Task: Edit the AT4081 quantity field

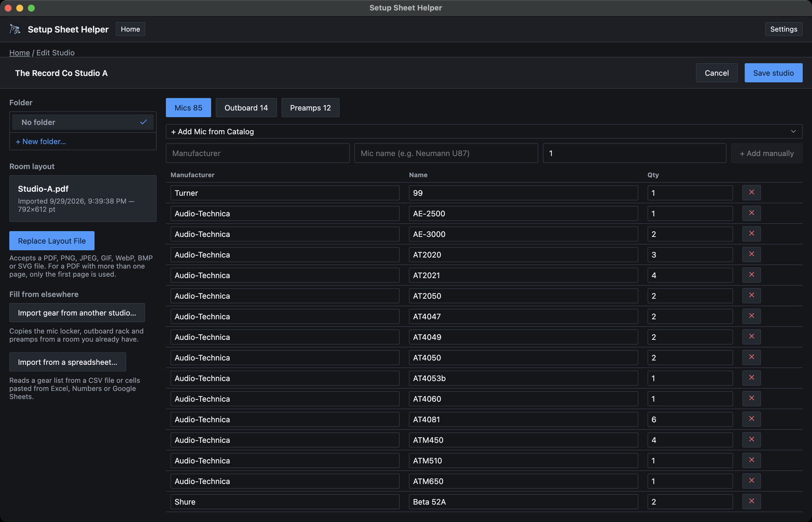Action: point(690,420)
